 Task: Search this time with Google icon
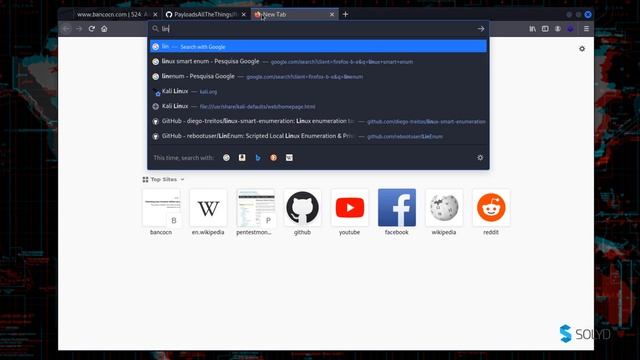[x=227, y=158]
